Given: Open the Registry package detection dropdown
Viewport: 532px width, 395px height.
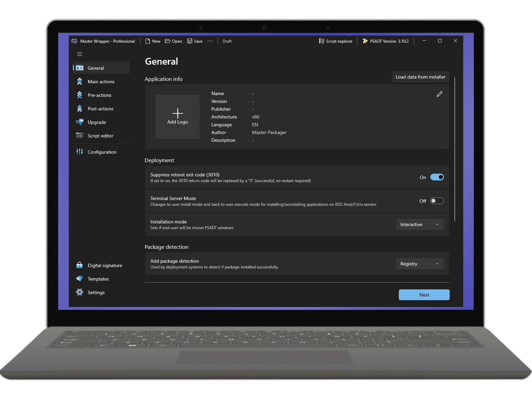Looking at the screenshot, I should (x=420, y=264).
